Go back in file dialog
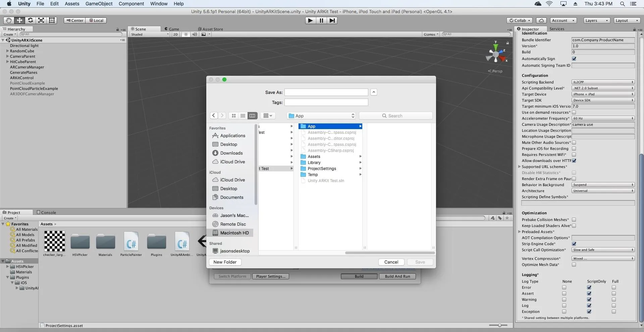 pyautogui.click(x=214, y=116)
